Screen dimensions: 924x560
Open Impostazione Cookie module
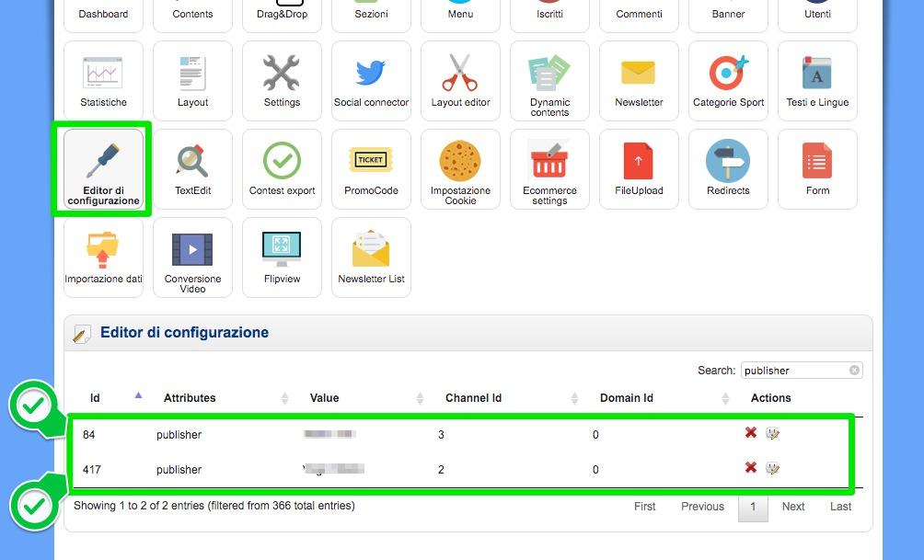(x=460, y=169)
